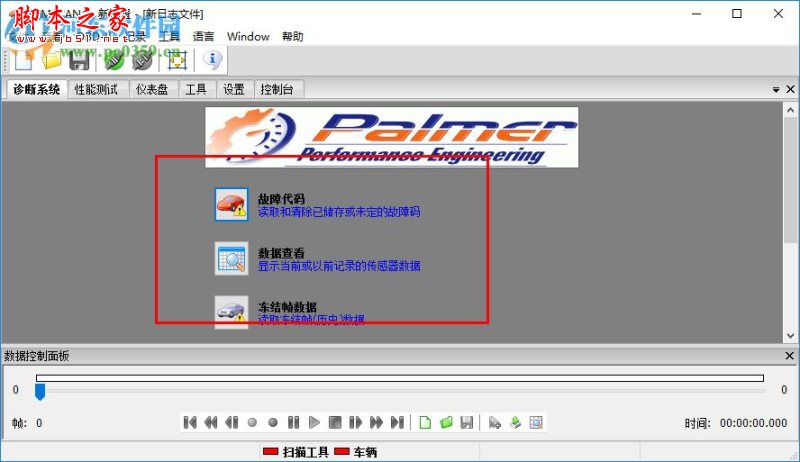Create new log with green page icon

click(x=425, y=422)
